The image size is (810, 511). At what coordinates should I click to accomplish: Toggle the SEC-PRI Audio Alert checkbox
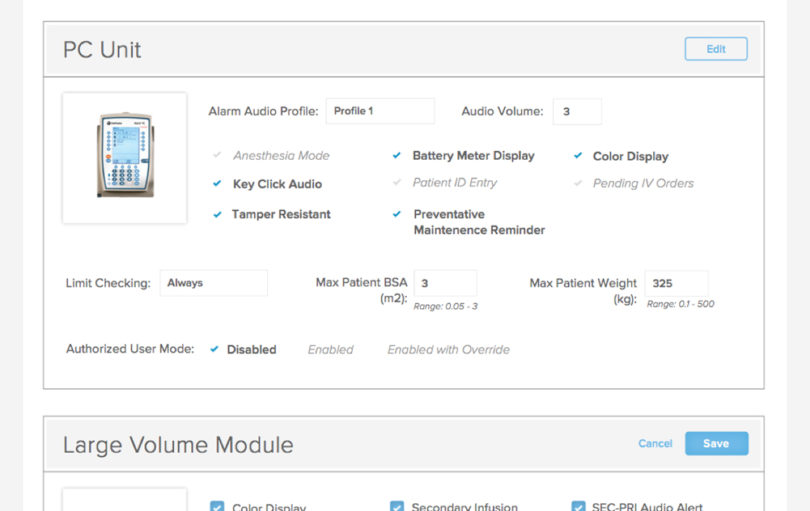pyautogui.click(x=579, y=506)
